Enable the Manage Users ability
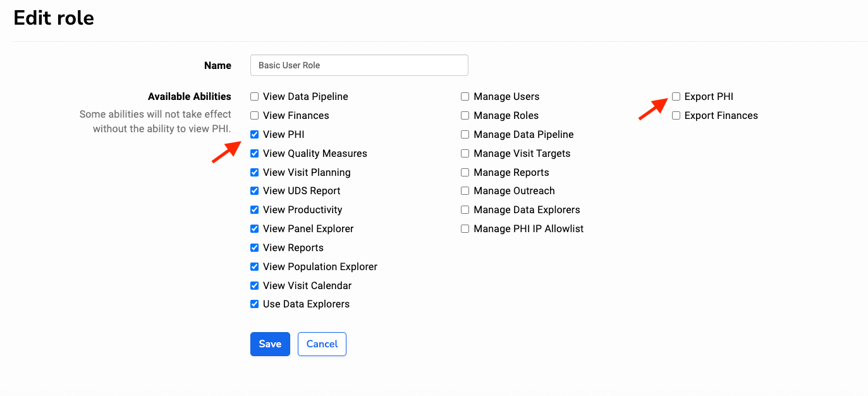Viewport: 868px width, 396px height. pos(465,97)
